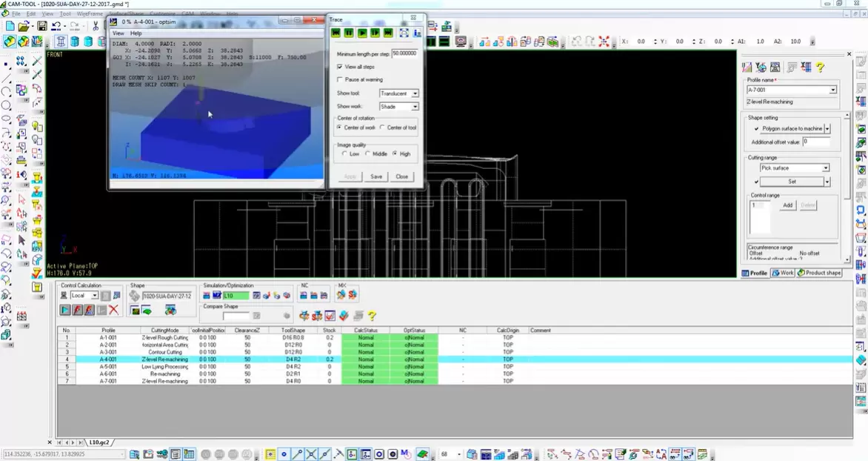
Task: Click the pause icon in Trace toolbar
Action: click(349, 33)
